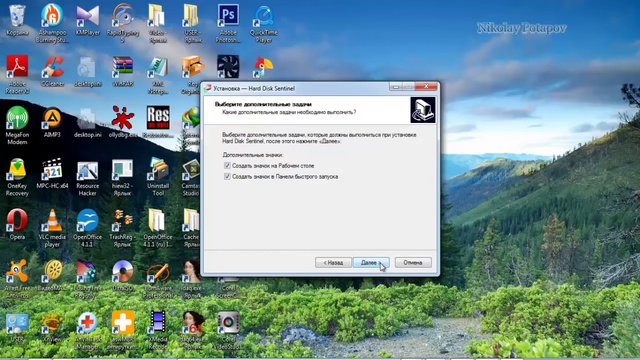The width and height of the screenshot is (640, 360).
Task: Click the installer computer logo image
Action: click(x=423, y=110)
